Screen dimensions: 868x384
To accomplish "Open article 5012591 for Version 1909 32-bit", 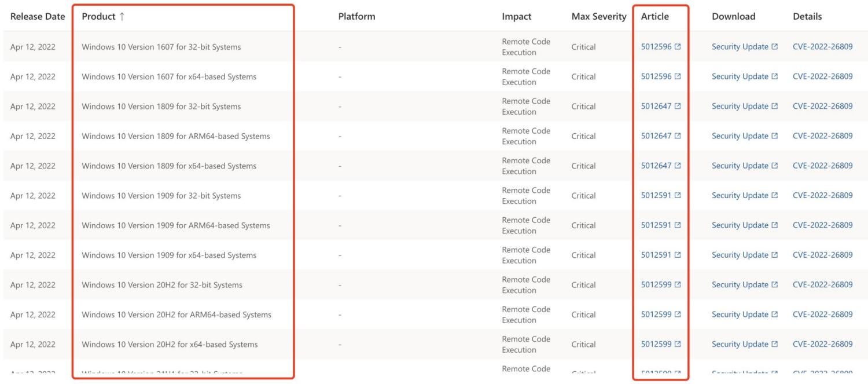I will 661,196.
